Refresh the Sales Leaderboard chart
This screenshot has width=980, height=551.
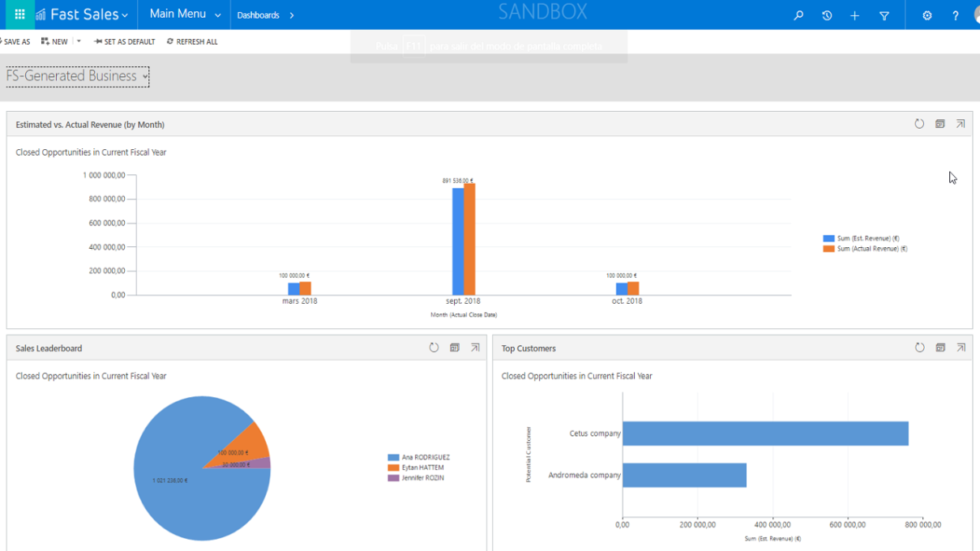(x=434, y=348)
